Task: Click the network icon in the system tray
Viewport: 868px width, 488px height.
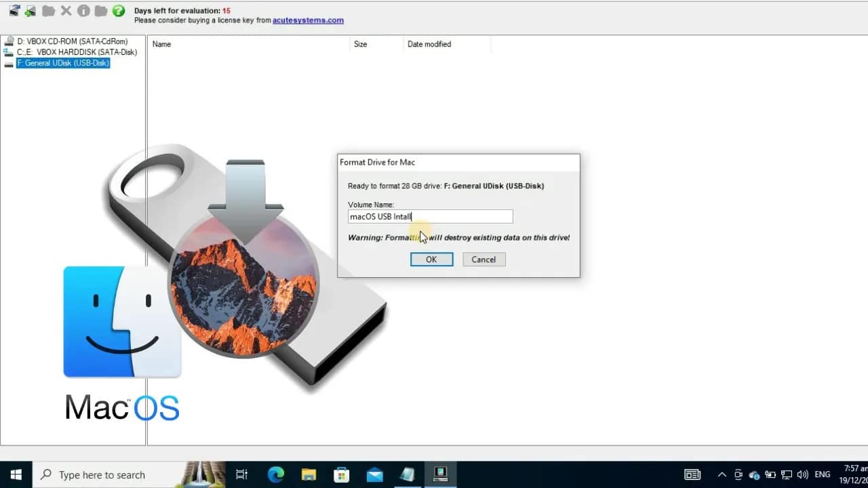Action: (787, 474)
